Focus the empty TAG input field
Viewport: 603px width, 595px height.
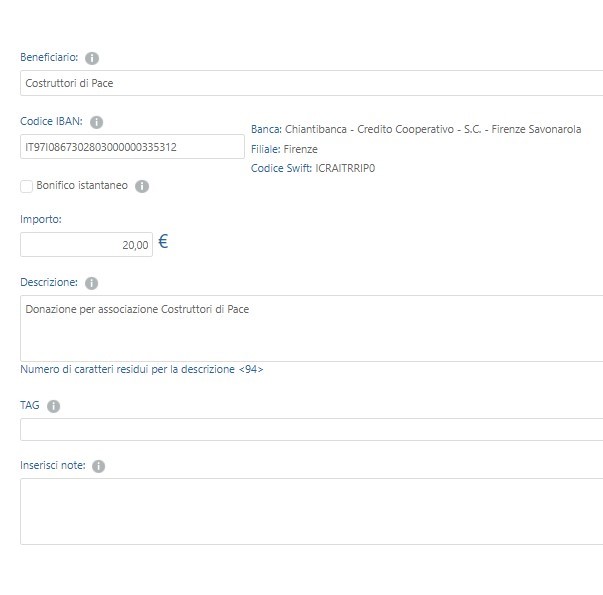point(311,429)
